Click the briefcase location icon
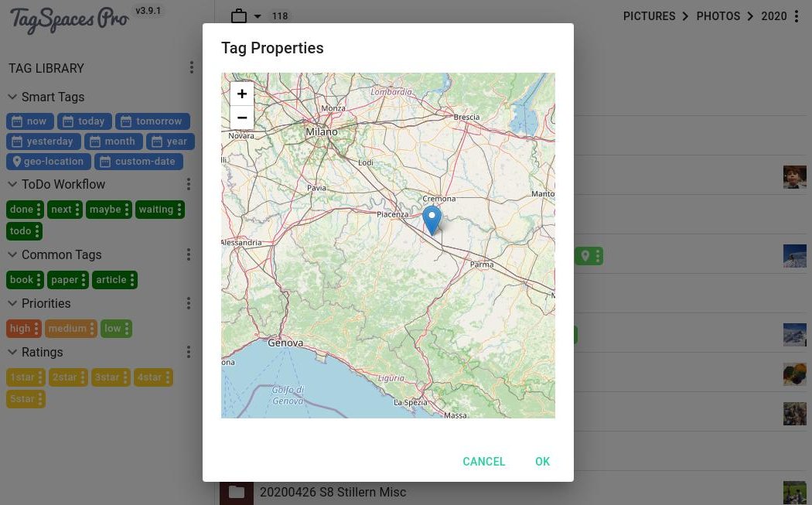The height and width of the screenshot is (505, 812). 239,16
